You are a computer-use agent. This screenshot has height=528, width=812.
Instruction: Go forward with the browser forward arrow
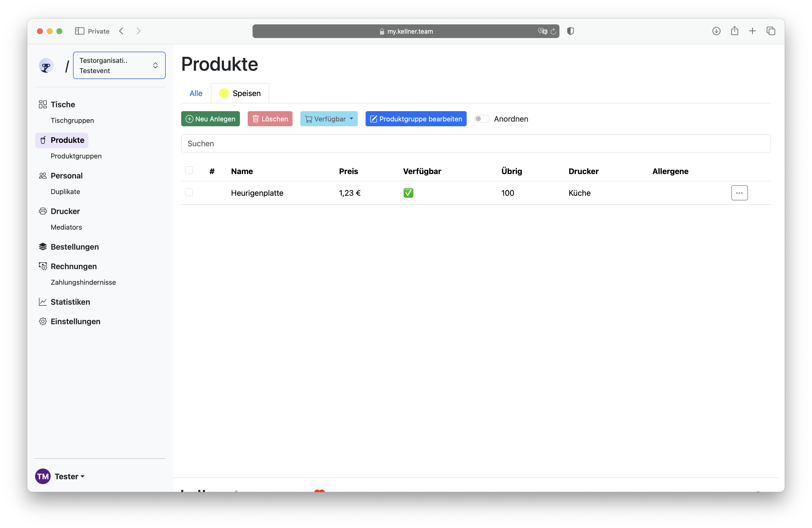tap(138, 31)
